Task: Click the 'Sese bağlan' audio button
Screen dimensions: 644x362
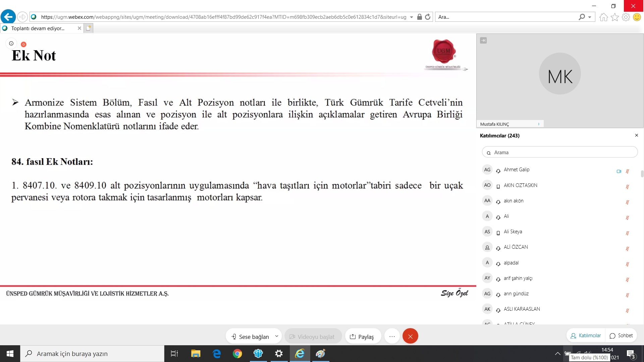Action: pyautogui.click(x=250, y=337)
